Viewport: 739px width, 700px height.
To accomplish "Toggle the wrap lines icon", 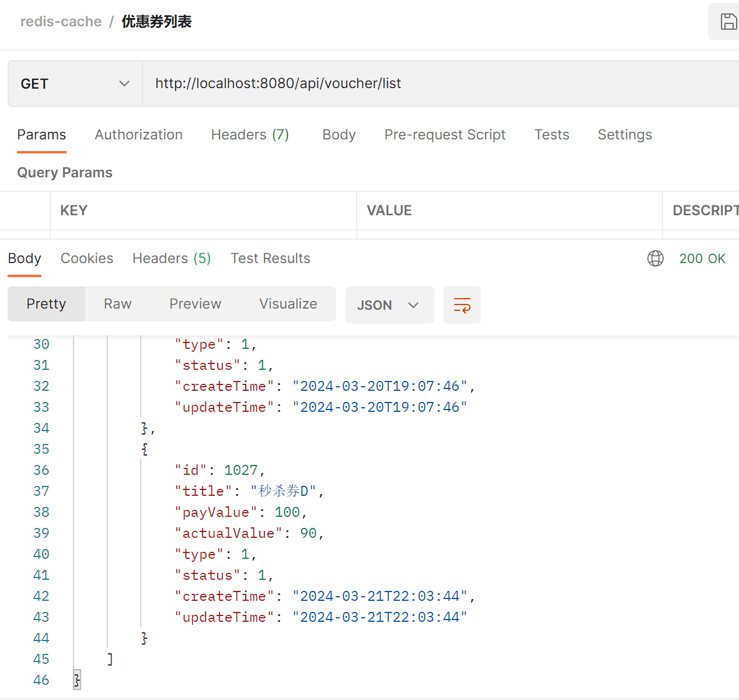I will (x=462, y=305).
